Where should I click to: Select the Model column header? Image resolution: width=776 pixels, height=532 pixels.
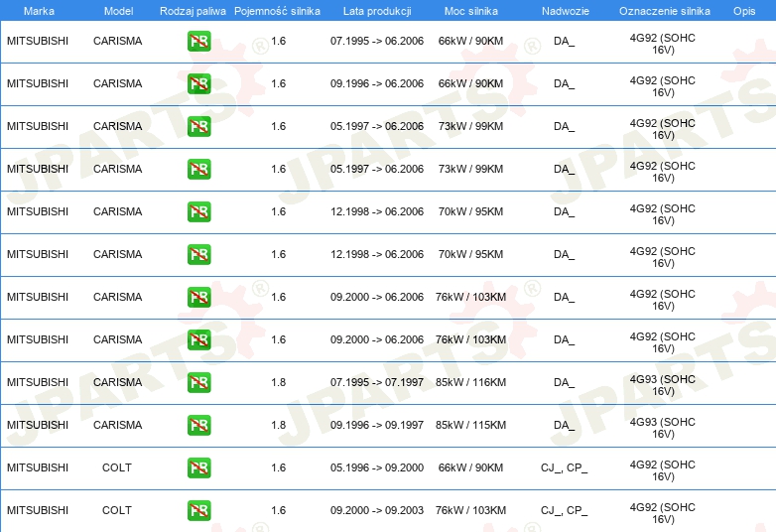pos(118,11)
